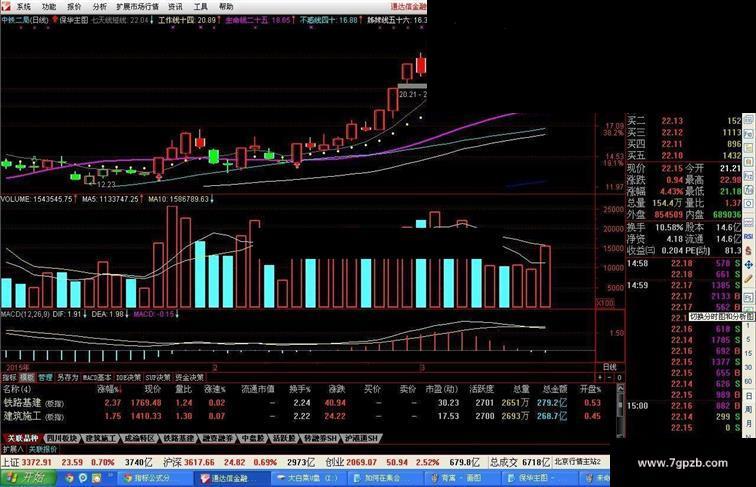Click the Chrome quick launch icon in taskbar

(x=69, y=478)
